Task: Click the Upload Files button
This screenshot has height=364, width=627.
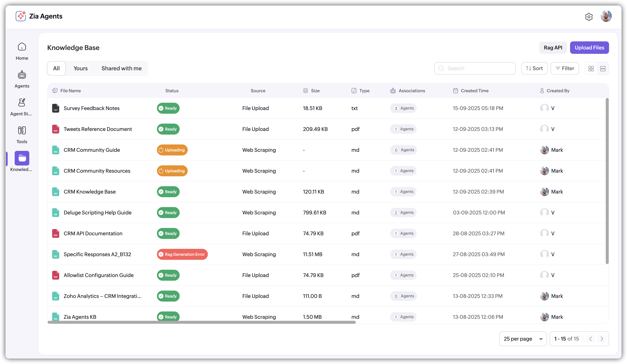Action: (x=589, y=48)
